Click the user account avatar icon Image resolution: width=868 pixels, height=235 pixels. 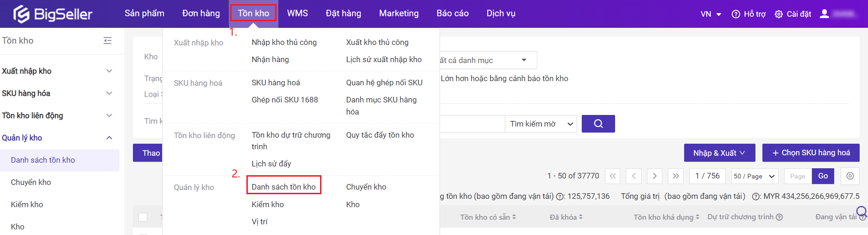[x=824, y=14]
